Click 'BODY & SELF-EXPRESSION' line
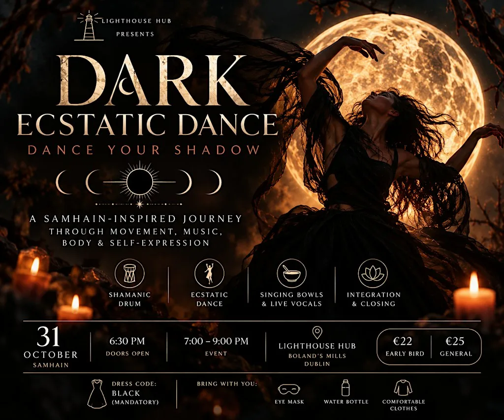The width and height of the screenshot is (504, 420). (x=136, y=243)
